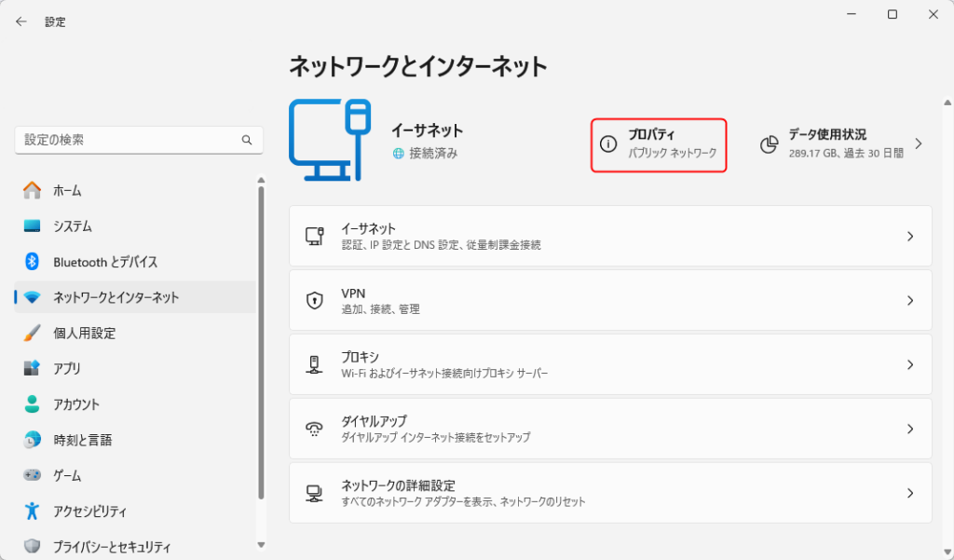Open 個人用設定 in the sidebar
The height and width of the screenshot is (560, 954).
(x=84, y=333)
